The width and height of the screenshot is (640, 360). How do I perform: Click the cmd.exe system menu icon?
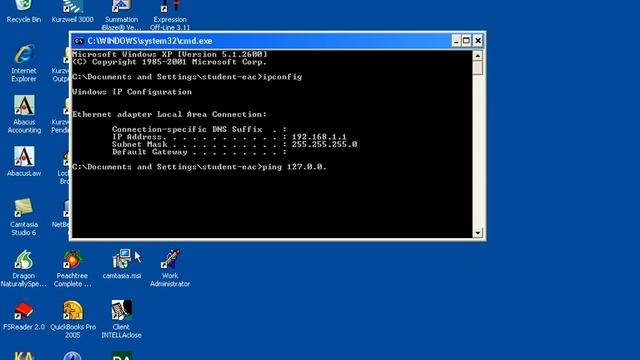pyautogui.click(x=79, y=41)
